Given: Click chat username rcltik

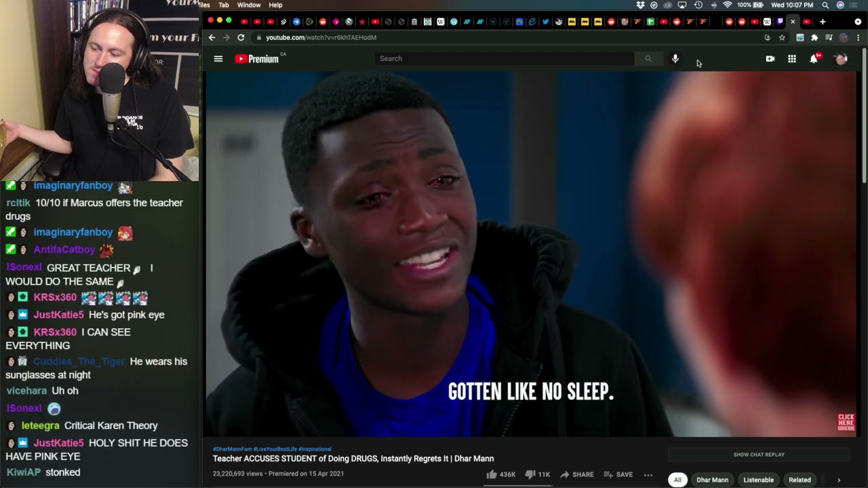Looking at the screenshot, I should 18,203.
